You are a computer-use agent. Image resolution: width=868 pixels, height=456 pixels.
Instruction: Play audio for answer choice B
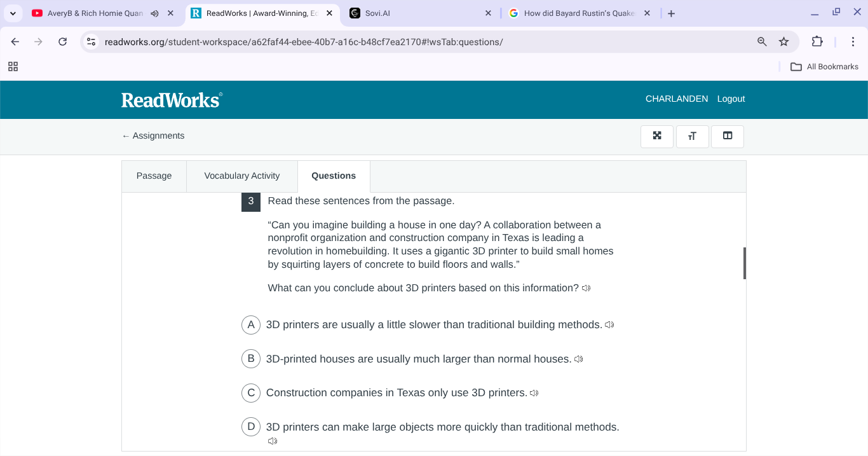(x=578, y=359)
